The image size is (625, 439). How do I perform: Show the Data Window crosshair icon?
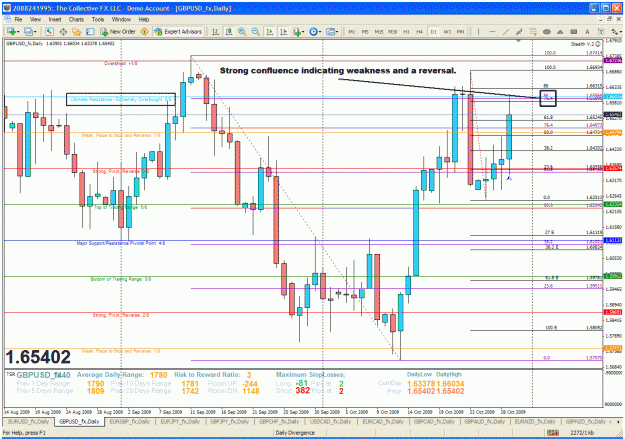point(63,31)
